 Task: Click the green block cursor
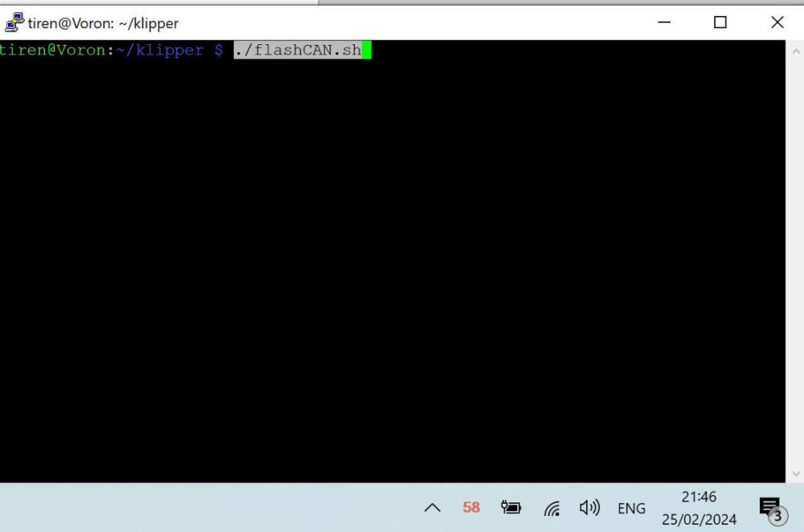[x=367, y=50]
